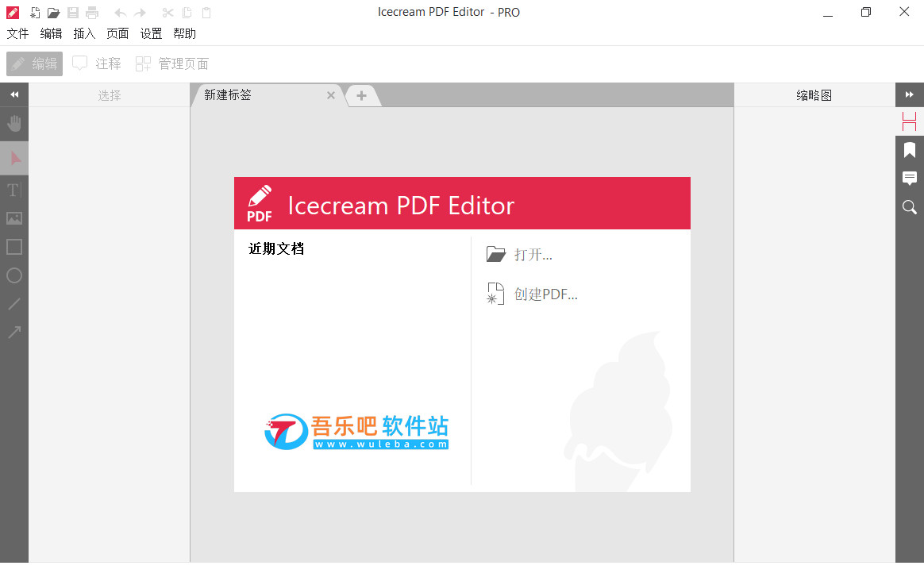Screen dimensions: 924x577
Task: Open the Search panel magnifier icon
Action: tap(909, 207)
